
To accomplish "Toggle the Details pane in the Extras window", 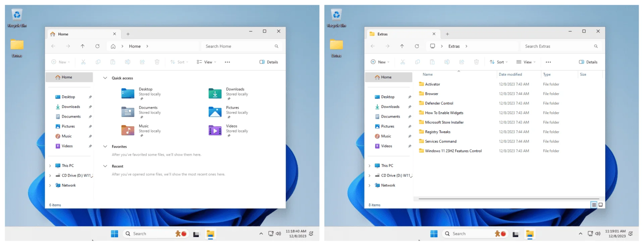I will tap(588, 62).
